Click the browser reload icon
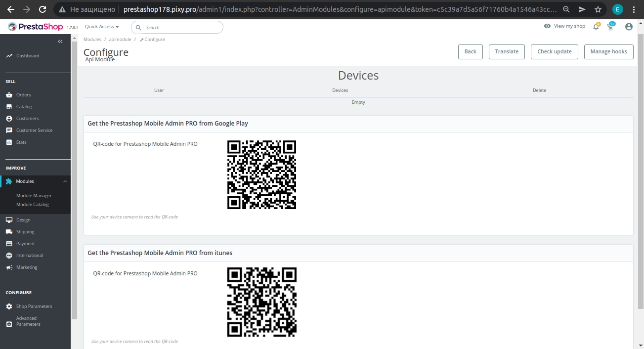This screenshot has width=644, height=349. point(43,9)
